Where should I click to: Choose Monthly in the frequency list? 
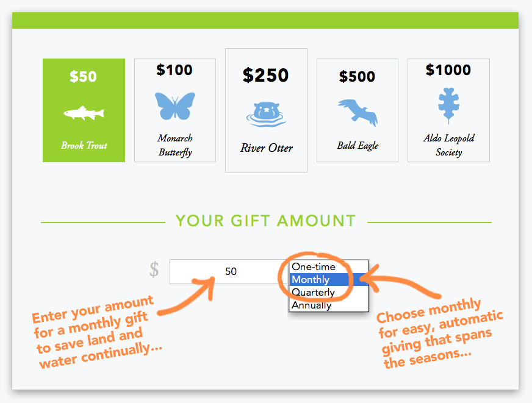(329, 280)
